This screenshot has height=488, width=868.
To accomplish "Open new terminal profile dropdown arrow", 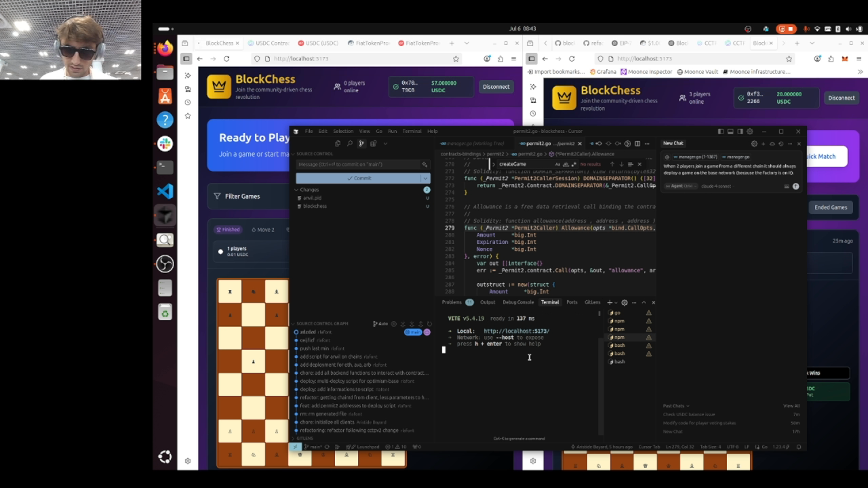I will click(616, 302).
